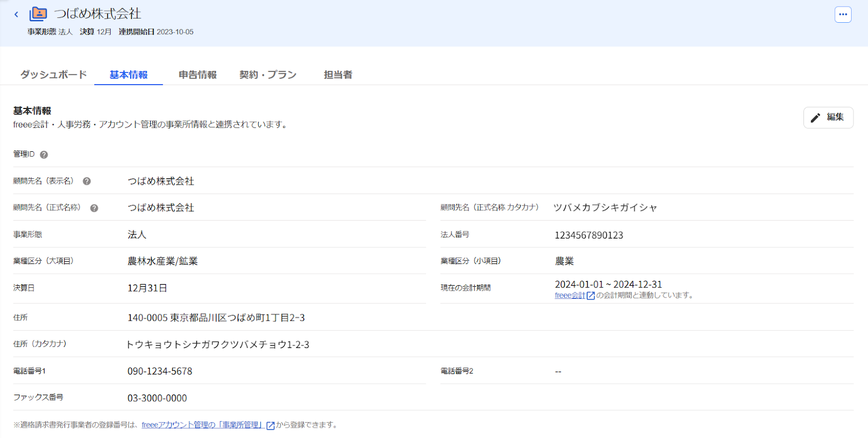Click the folder icon beside つばめ株式会社 title
This screenshot has width=868, height=438.
pos(38,14)
